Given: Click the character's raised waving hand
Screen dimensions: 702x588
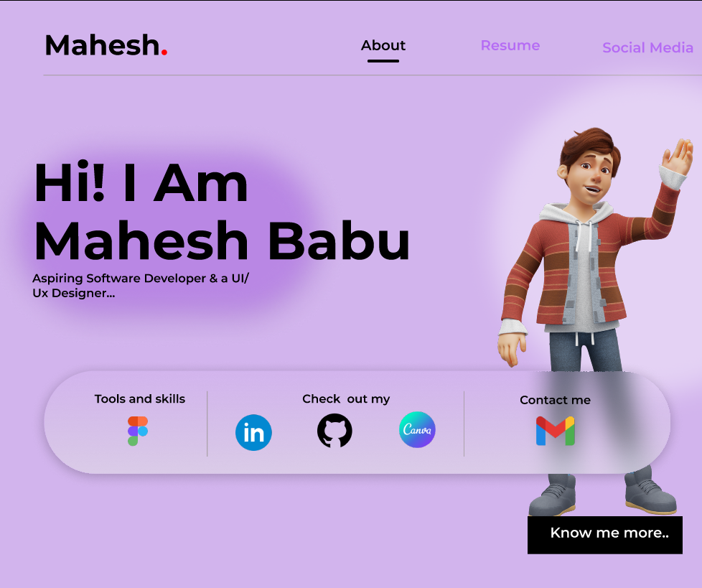Looking at the screenshot, I should (677, 157).
